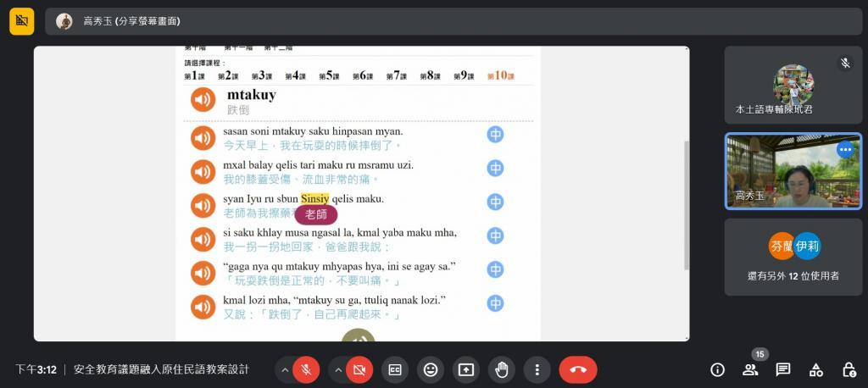
Task: Raise hand in the meeting
Action: [x=502, y=369]
